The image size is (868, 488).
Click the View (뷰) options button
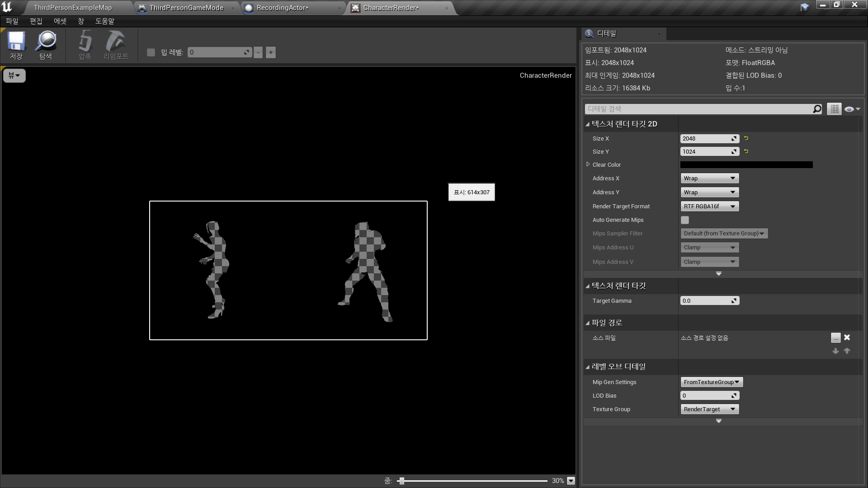point(14,75)
